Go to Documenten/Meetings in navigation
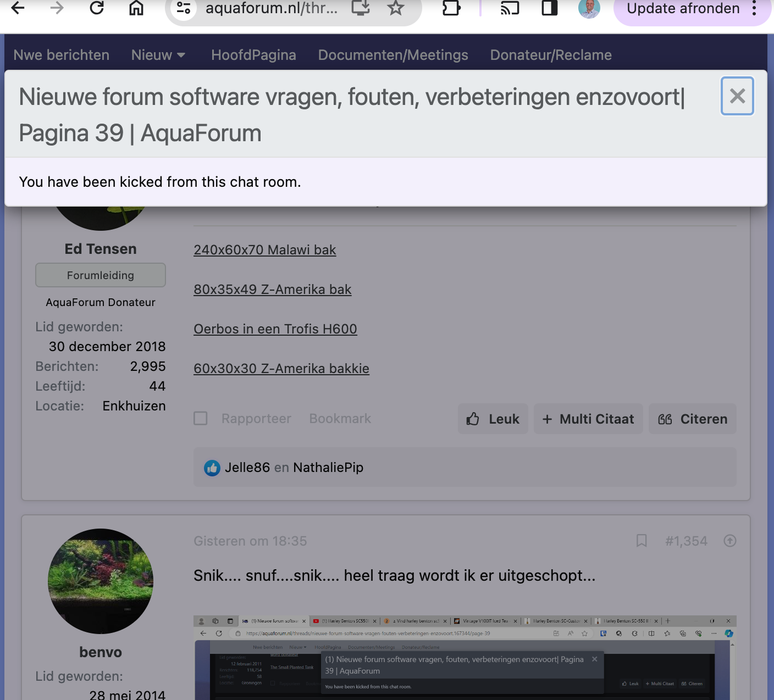 pyautogui.click(x=393, y=55)
